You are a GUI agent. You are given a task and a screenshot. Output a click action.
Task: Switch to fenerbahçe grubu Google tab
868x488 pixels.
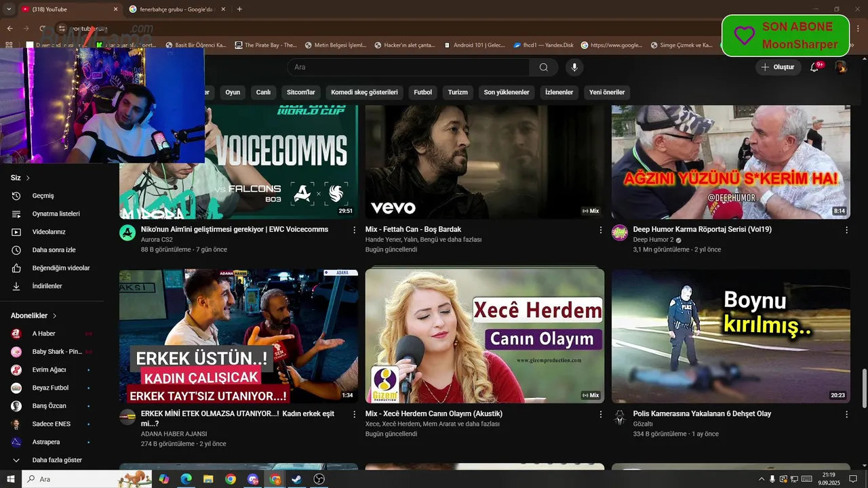tap(176, 9)
